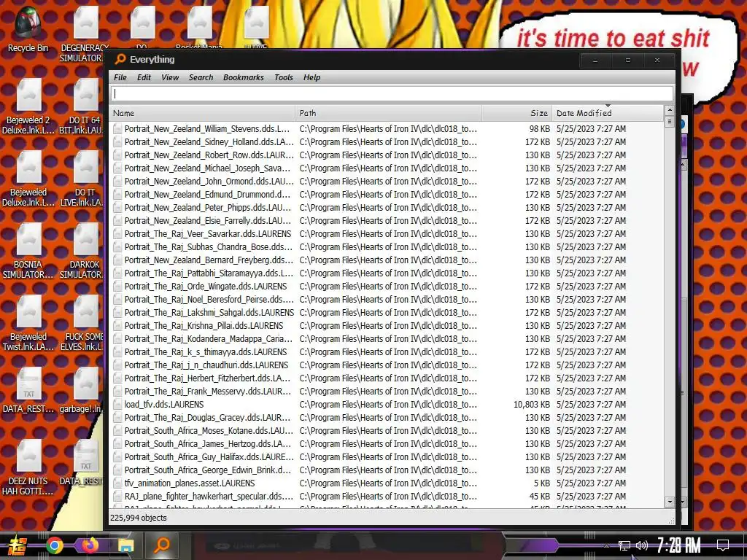Image resolution: width=747 pixels, height=560 pixels.
Task: Select RAJ_plane_fighter_hawkerhart_specular file row
Action: pos(387,496)
